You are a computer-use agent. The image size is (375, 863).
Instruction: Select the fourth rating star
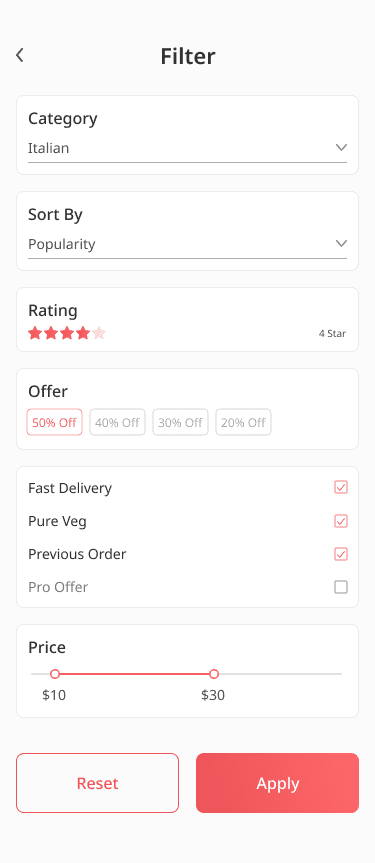coord(83,333)
